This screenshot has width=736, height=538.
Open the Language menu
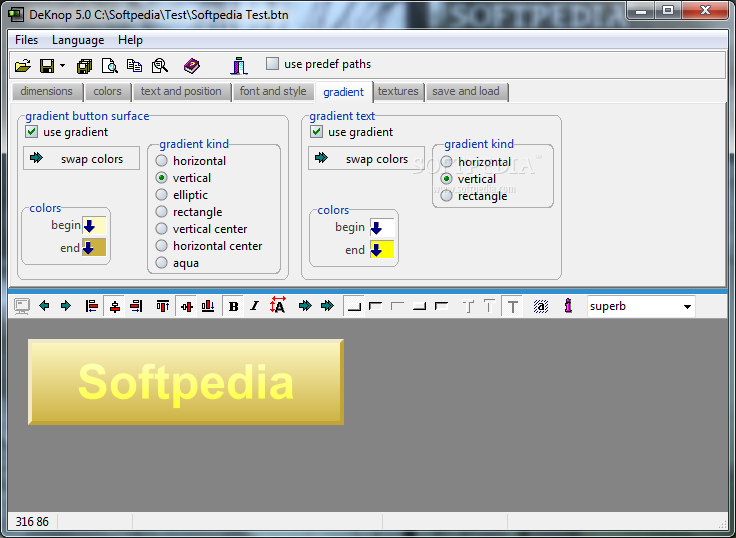tap(78, 40)
